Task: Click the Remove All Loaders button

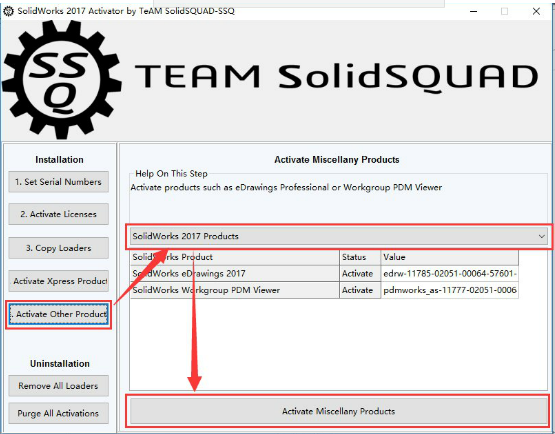Action: tap(58, 386)
